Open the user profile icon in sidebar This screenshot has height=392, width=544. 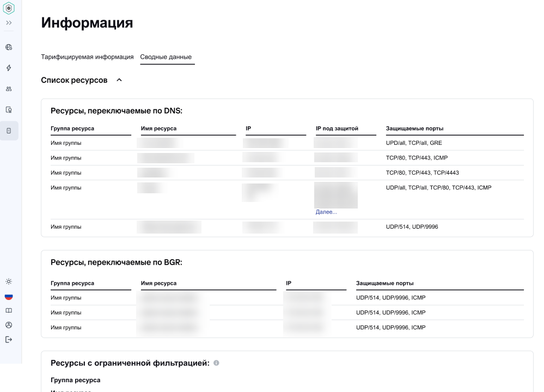8,324
